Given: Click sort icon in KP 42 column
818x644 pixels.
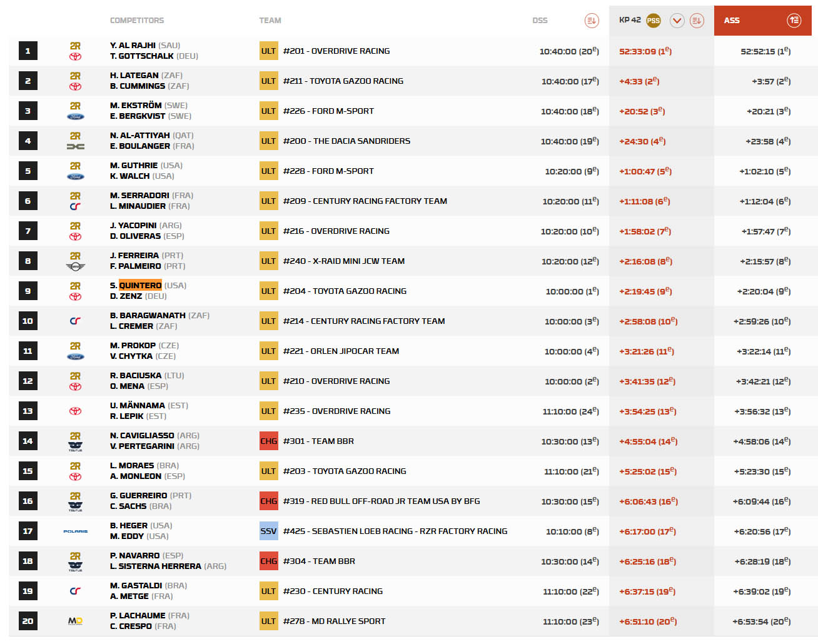Looking at the screenshot, I should 696,21.
